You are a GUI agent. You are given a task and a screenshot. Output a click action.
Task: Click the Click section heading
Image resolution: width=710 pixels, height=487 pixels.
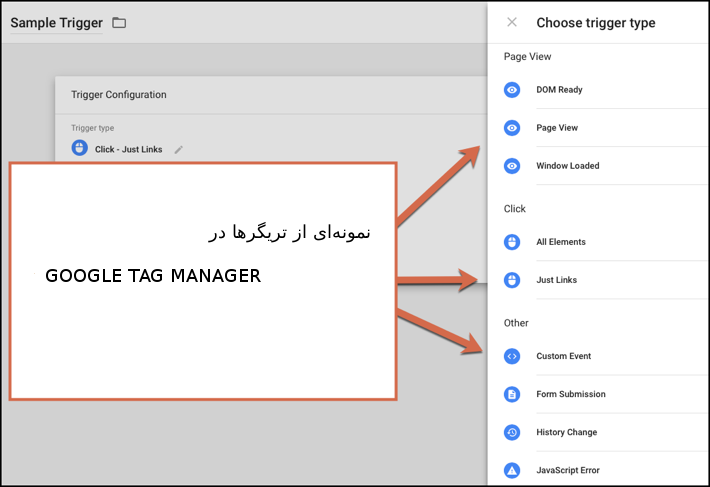click(x=515, y=209)
